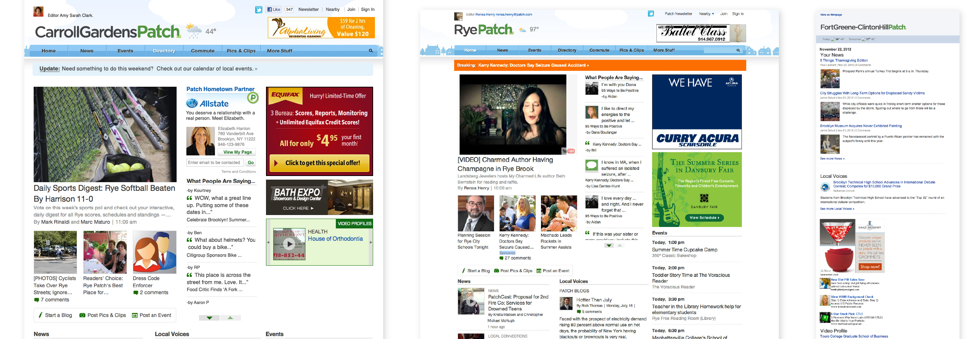Expand the Nearby dropdown on Rye Patch
Screen dimensions: 980x339
pyautogui.click(x=706, y=14)
